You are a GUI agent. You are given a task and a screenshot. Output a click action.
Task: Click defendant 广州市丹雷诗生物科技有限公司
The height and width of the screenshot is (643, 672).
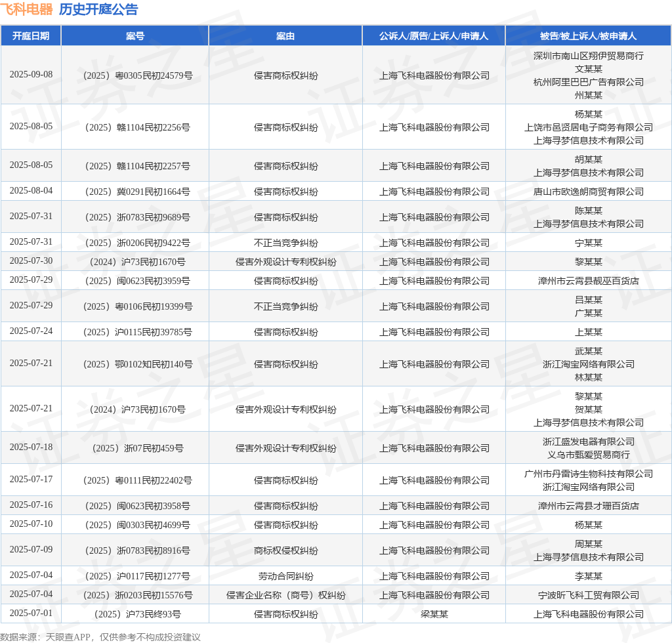point(589,474)
